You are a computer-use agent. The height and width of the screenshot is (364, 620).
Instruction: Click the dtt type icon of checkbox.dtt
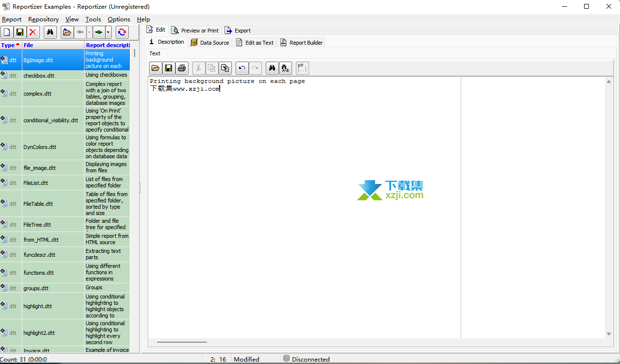click(x=4, y=75)
